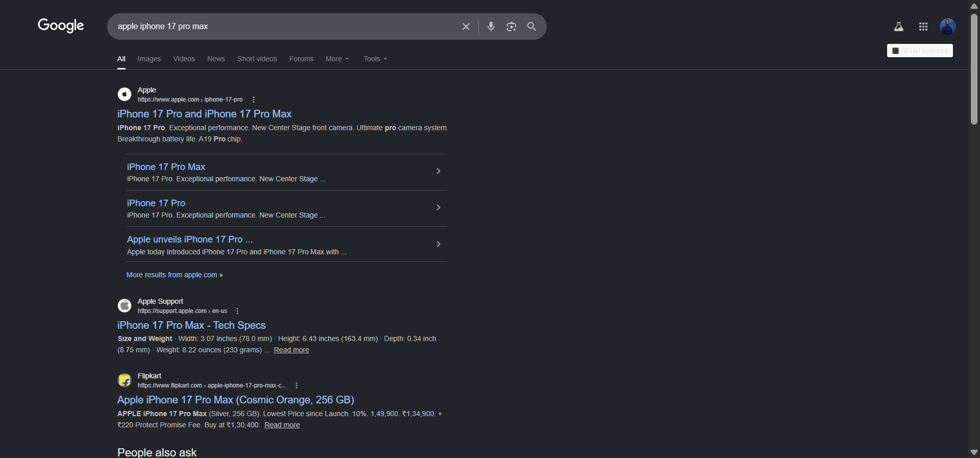Click Read more in Tech Specs snippet

pos(291,350)
